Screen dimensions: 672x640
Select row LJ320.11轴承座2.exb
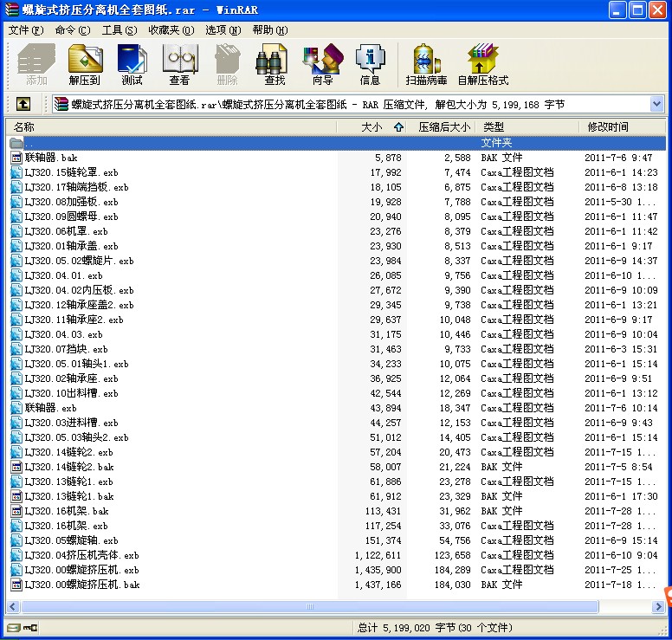(x=338, y=320)
